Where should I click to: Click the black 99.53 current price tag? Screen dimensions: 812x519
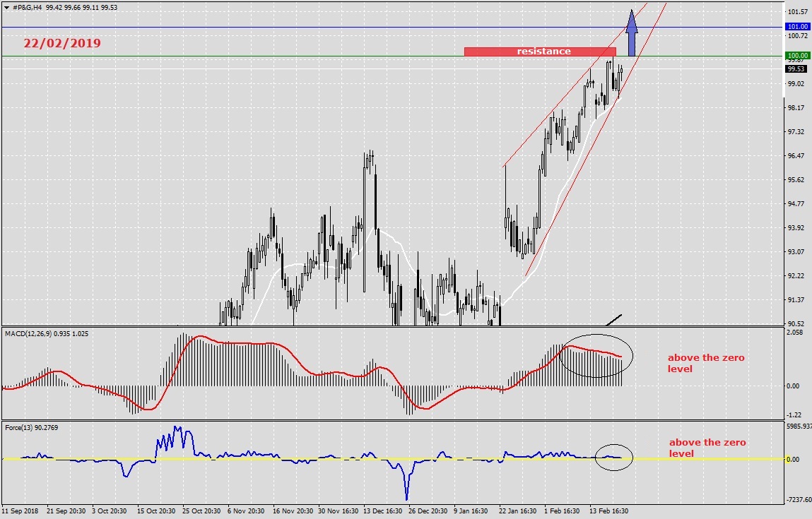coord(796,69)
